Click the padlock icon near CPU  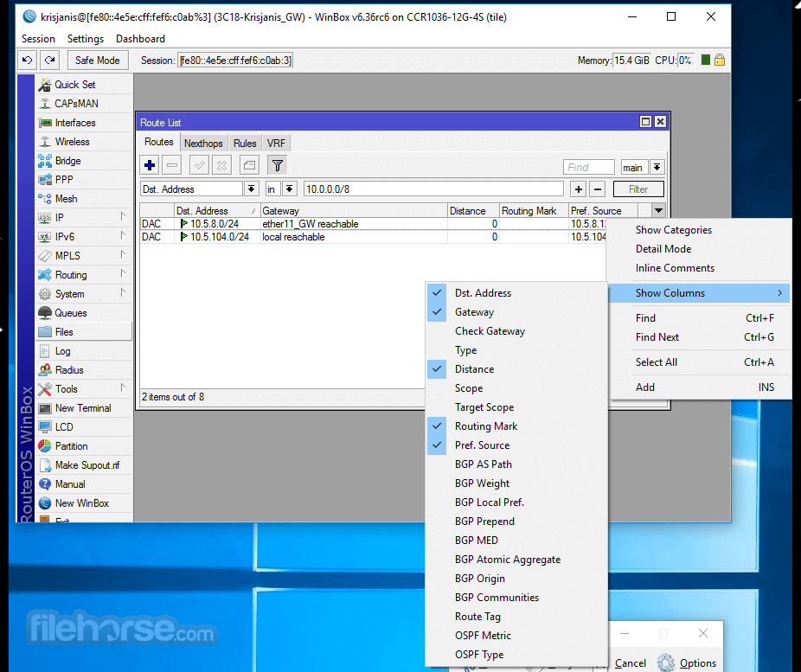point(720,61)
